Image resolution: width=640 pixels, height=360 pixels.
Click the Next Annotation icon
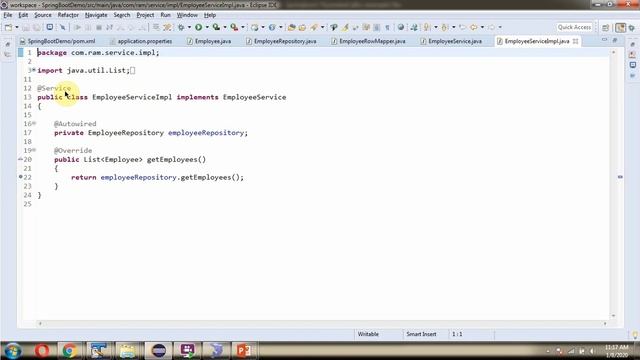point(427,27)
